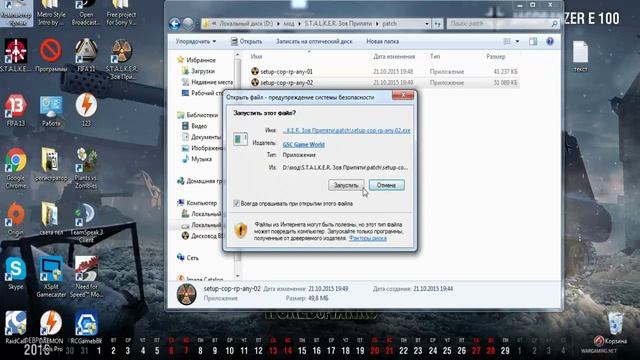Open the 'Факторы риска' link in the warning
Viewport: 640px width, 360px height.
[367, 238]
